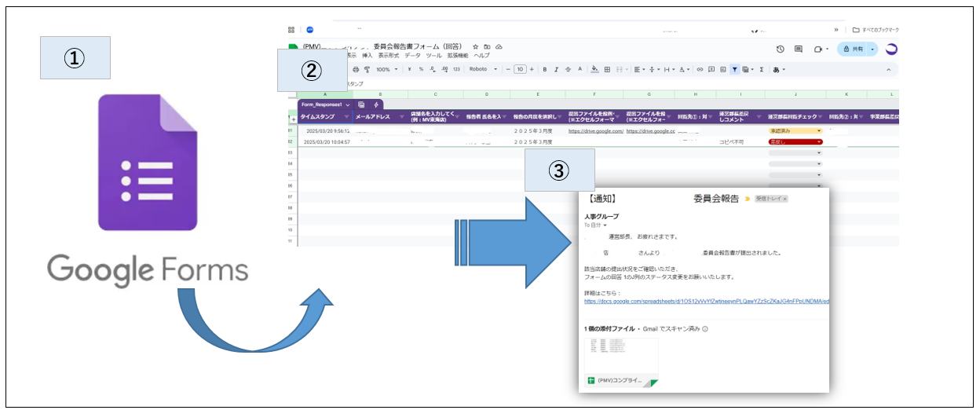Toggle the filter funnel icon
This screenshot has height=410, width=980.
(x=734, y=69)
